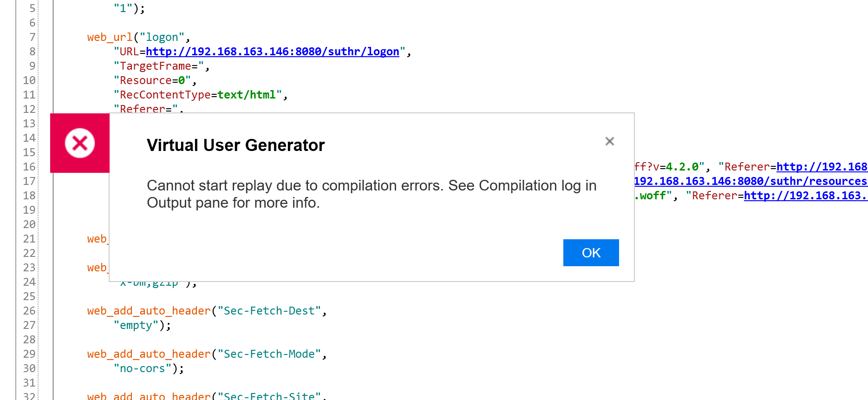
Task: Click the "empty" argument line
Action: pos(142,325)
